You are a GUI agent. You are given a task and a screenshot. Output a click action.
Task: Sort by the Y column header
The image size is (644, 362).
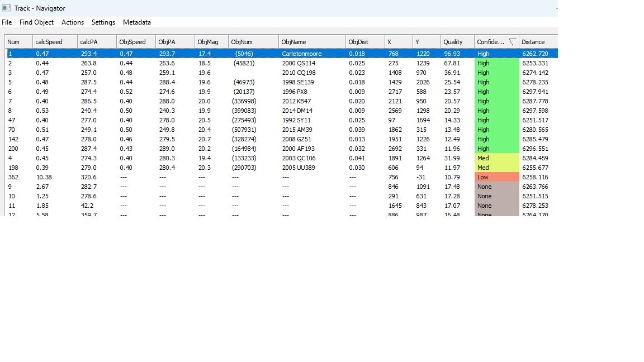pos(427,42)
